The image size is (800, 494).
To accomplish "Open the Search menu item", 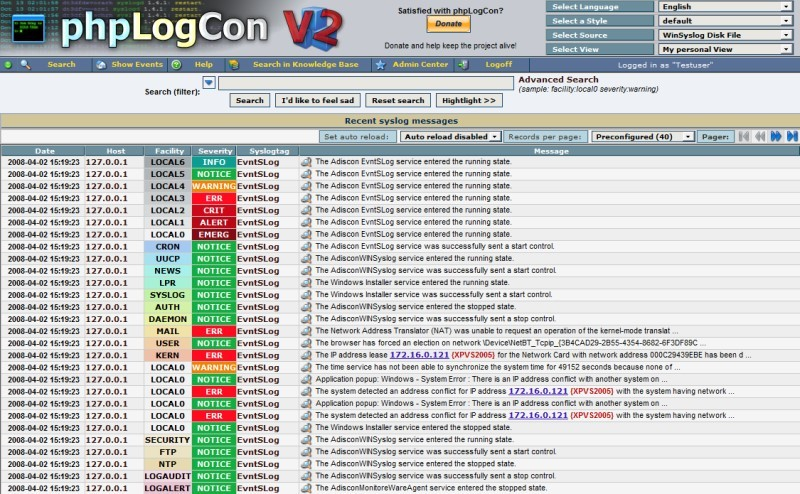I will tap(61, 65).
